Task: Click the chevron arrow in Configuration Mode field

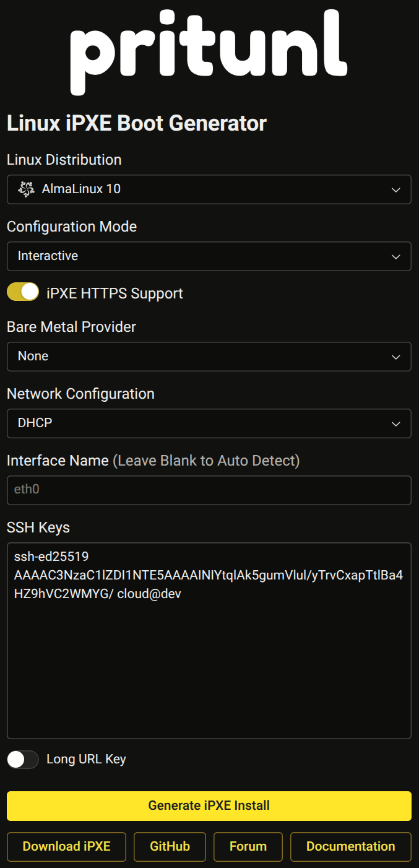Action: tap(396, 257)
